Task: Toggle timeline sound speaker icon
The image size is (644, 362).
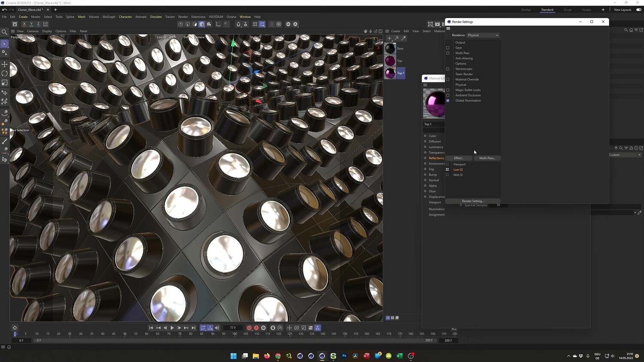Action: [217, 328]
